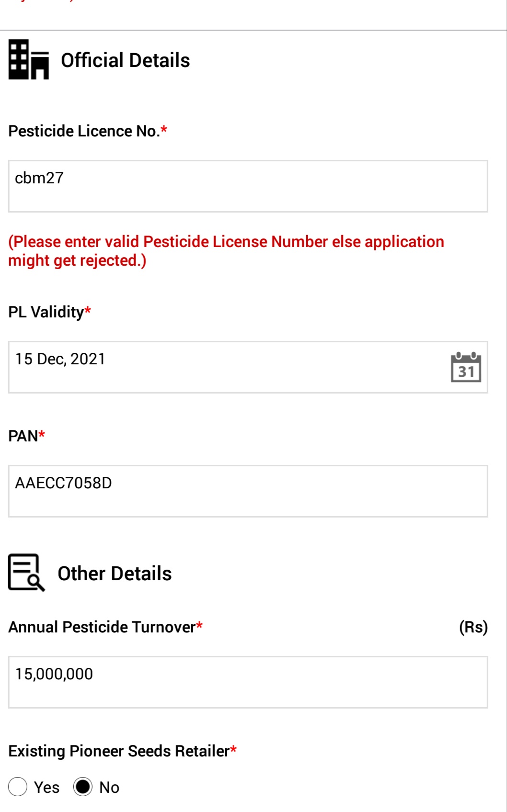Open the PL Validity calendar picker icon
The height and width of the screenshot is (812, 507).
click(466, 367)
